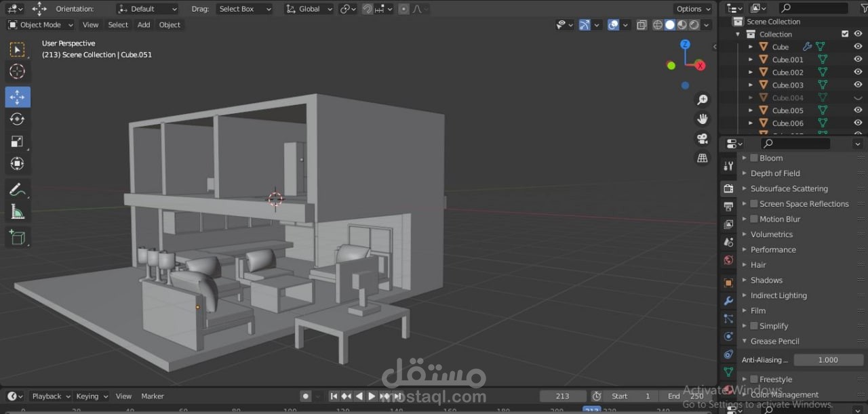
Task: Switch to rendered viewport shading
Action: click(694, 25)
